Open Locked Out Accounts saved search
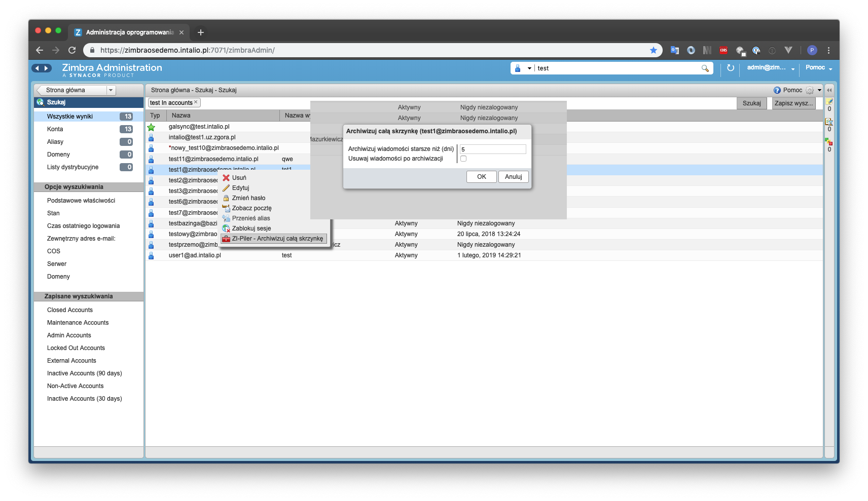The height and width of the screenshot is (501, 868). pyautogui.click(x=76, y=348)
